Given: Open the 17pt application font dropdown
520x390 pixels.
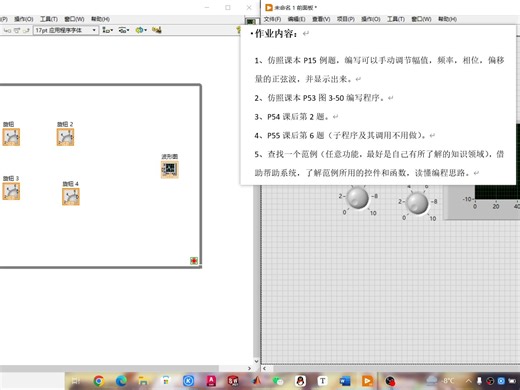Looking at the screenshot, I should click(x=65, y=30).
